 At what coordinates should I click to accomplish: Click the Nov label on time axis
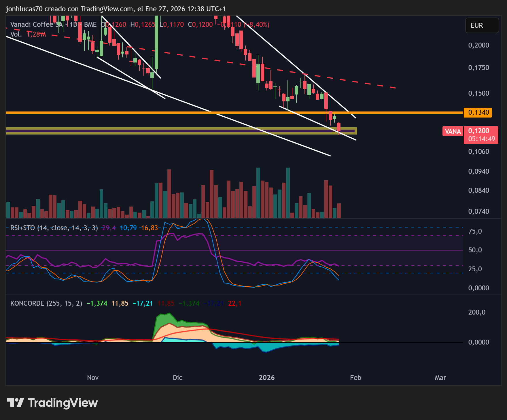pyautogui.click(x=93, y=378)
